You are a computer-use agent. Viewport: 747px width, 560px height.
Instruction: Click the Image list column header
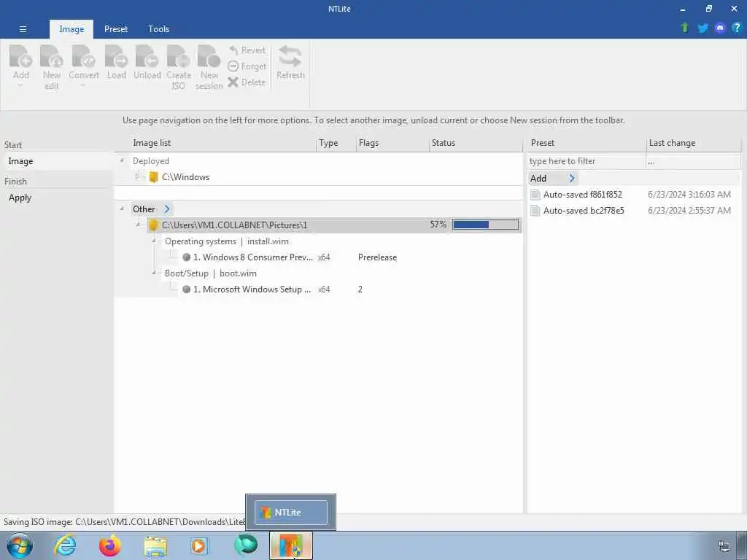tap(216, 143)
